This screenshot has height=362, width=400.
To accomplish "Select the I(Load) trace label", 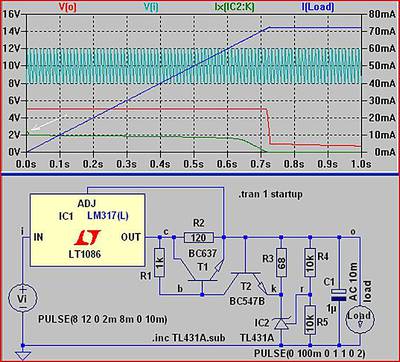I will (318, 7).
